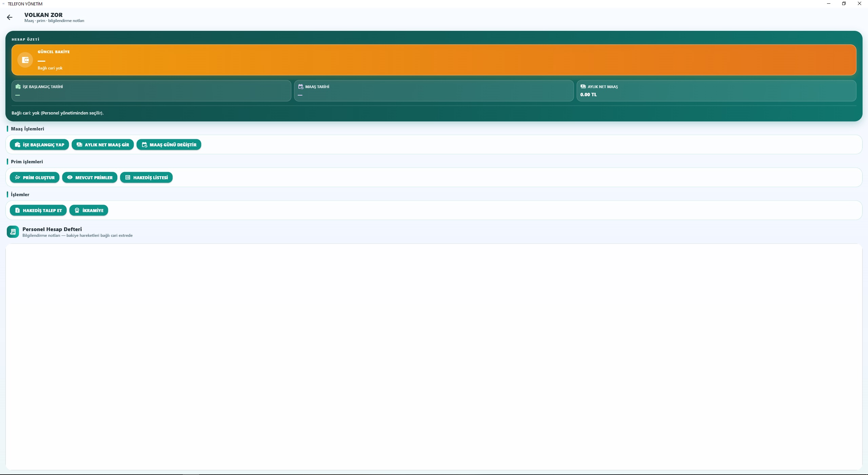Image resolution: width=868 pixels, height=475 pixels.
Task: Click Hakediş Talep Et
Action: tap(38, 210)
